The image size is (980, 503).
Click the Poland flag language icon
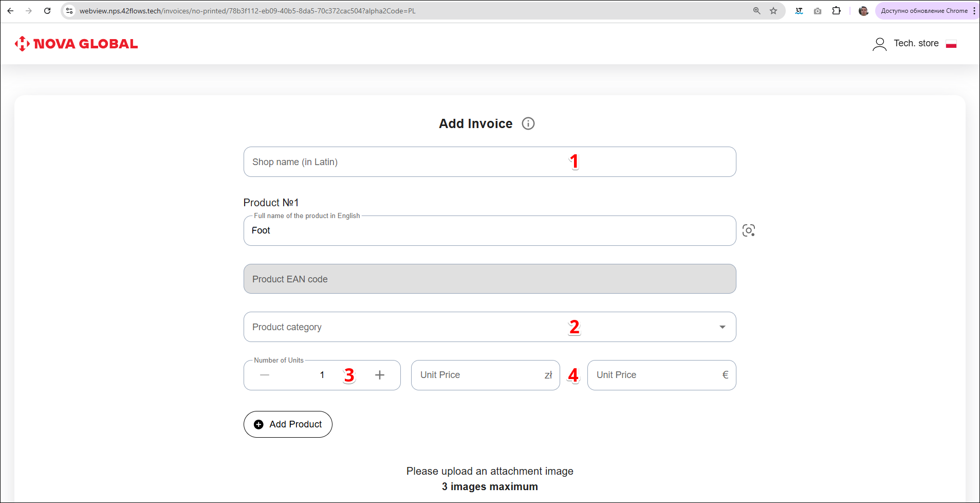point(951,44)
